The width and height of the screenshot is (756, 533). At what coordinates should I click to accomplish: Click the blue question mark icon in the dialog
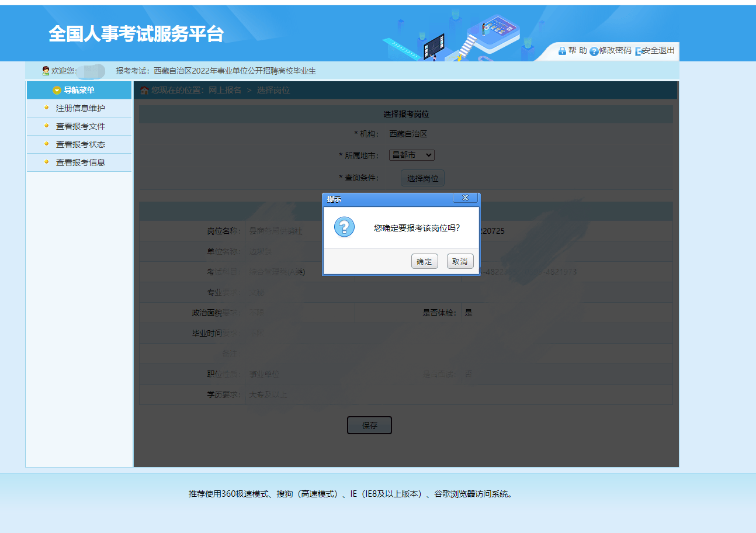pos(344,227)
